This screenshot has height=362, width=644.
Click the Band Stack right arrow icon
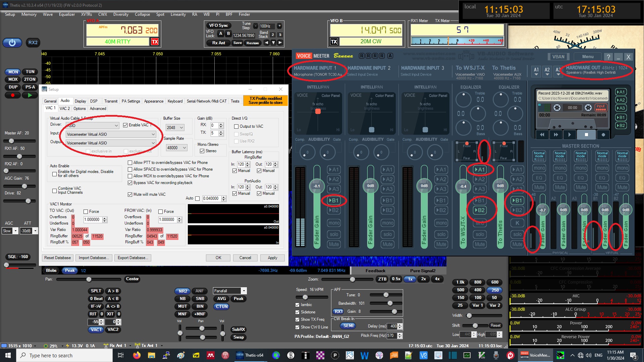tap(280, 43)
